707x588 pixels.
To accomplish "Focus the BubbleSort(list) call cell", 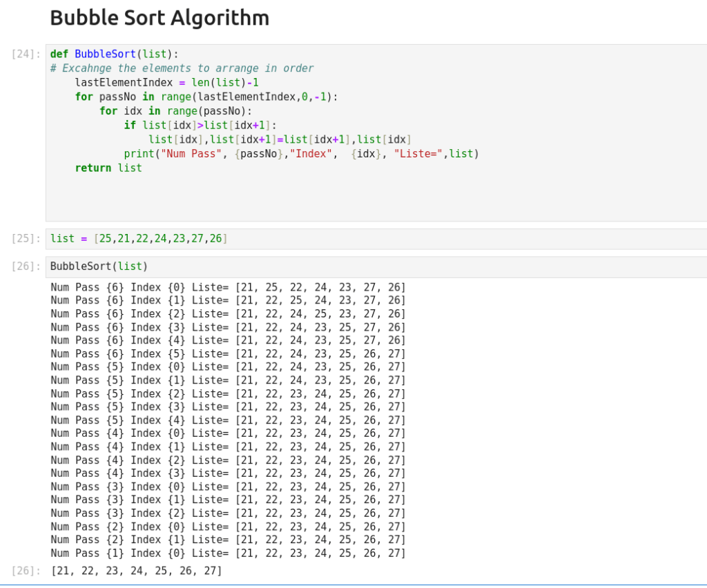I will (x=345, y=266).
